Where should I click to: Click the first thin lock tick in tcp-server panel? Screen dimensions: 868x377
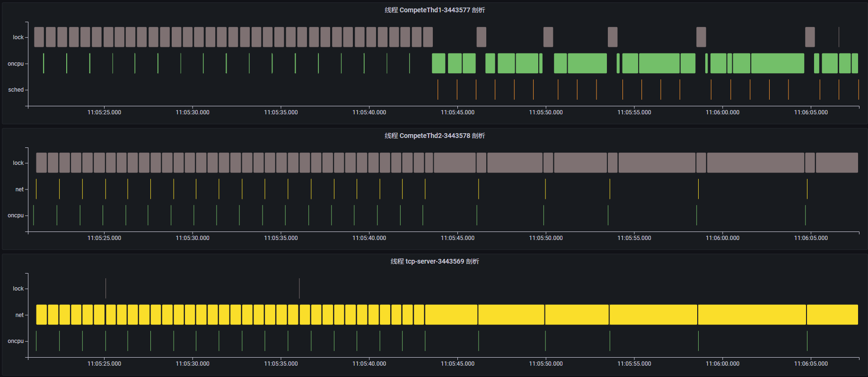105,288
